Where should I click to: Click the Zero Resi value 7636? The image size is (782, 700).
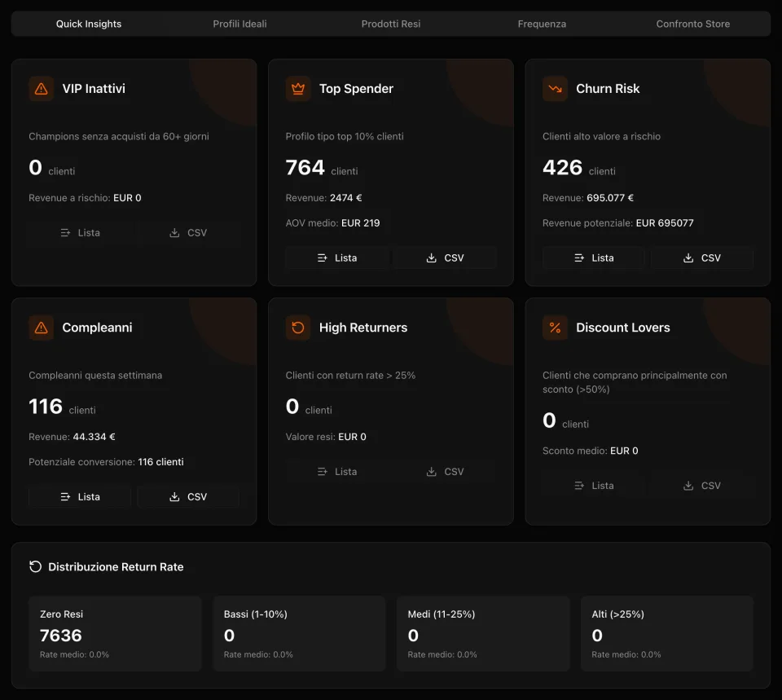tap(61, 636)
